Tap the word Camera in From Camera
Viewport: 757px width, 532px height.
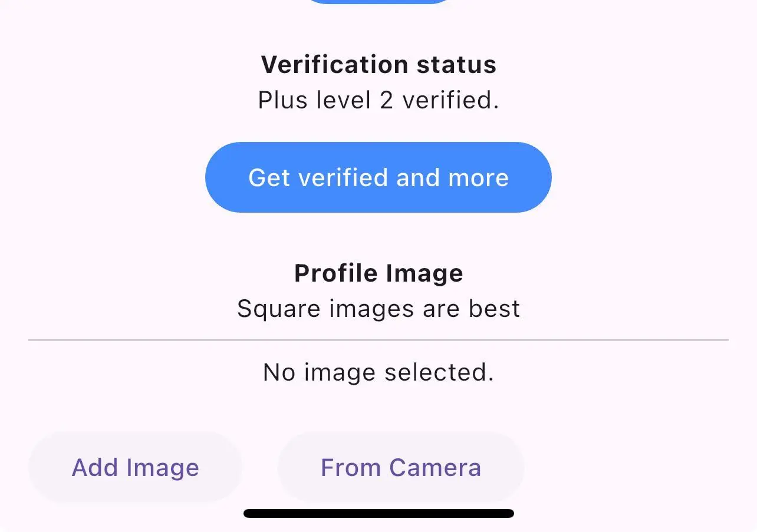coord(435,468)
